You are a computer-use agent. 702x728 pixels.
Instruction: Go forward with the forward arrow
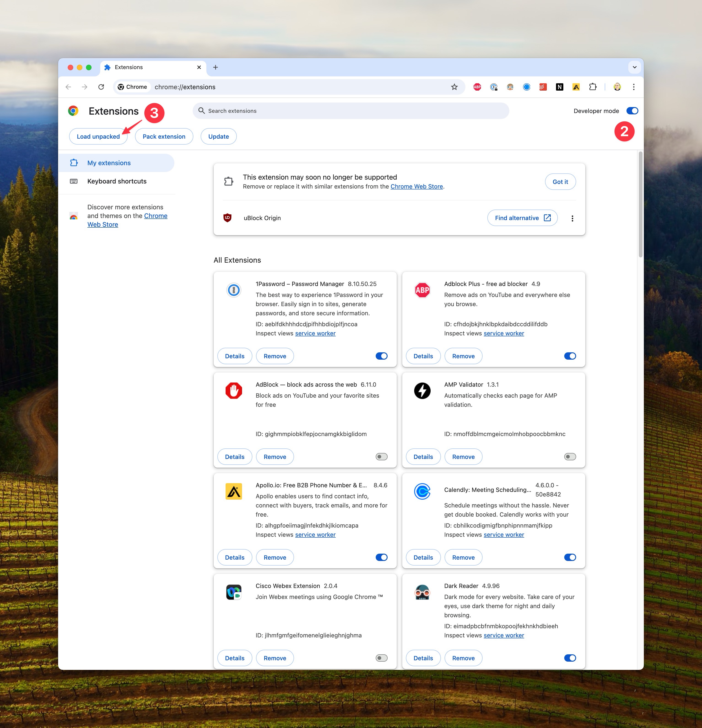click(x=85, y=87)
